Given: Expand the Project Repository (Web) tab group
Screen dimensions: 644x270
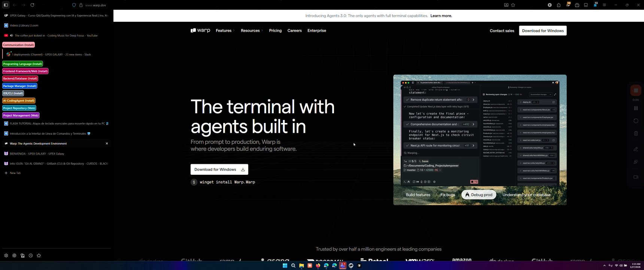Looking at the screenshot, I should (19, 108).
